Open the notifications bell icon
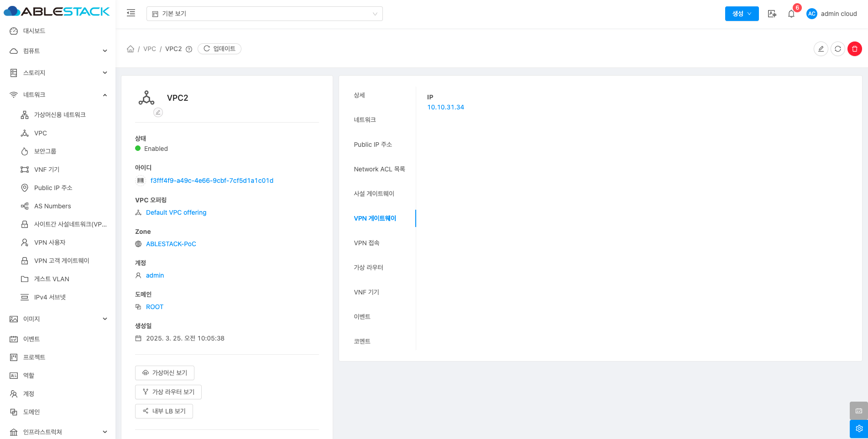Image resolution: width=868 pixels, height=439 pixels. point(791,14)
